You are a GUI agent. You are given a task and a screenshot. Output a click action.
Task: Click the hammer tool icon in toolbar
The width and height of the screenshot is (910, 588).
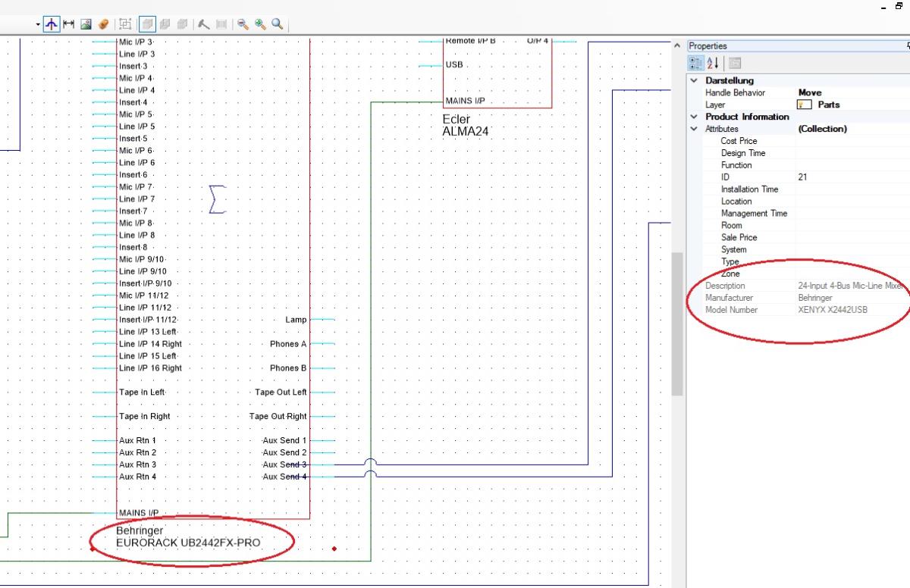pos(204,24)
